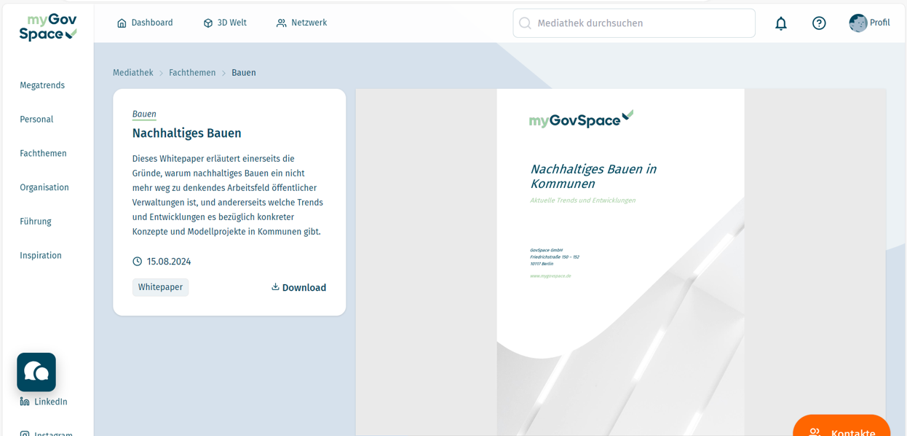Select Führung in the sidebar
Image resolution: width=907 pixels, height=436 pixels.
click(35, 221)
